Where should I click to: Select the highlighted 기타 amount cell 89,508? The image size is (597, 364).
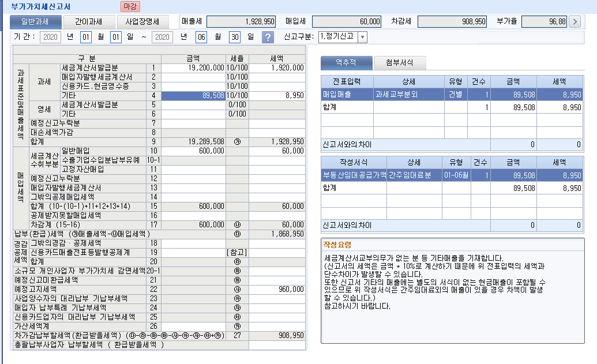(193, 96)
